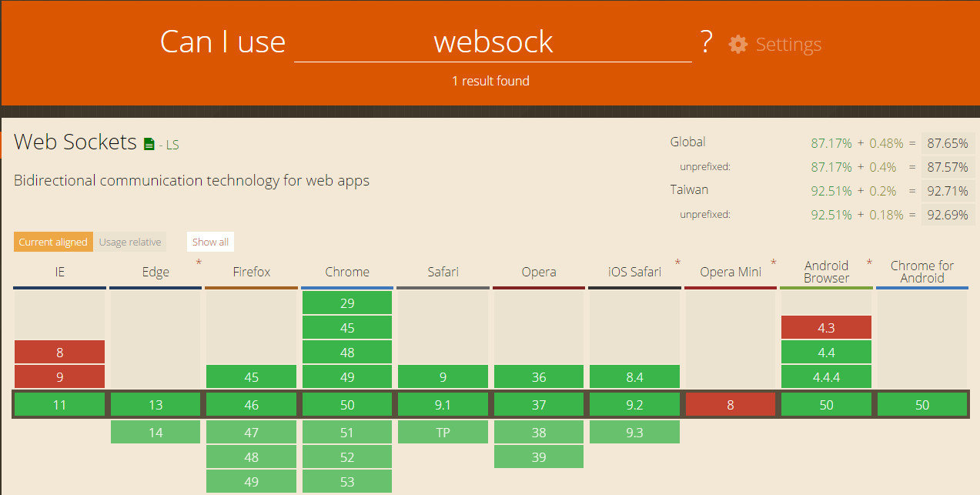Open the Web Sockets spec document icon

(149, 143)
